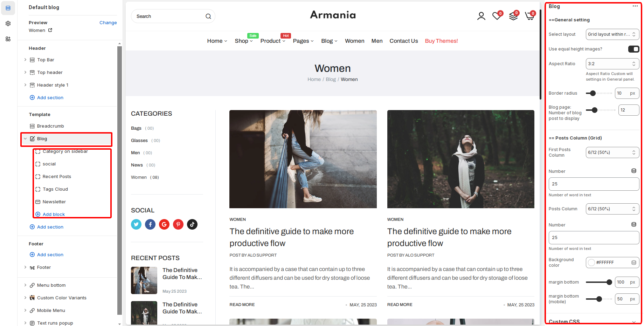Click the Tags Cloud block icon
This screenshot has width=644, height=326.
[38, 189]
